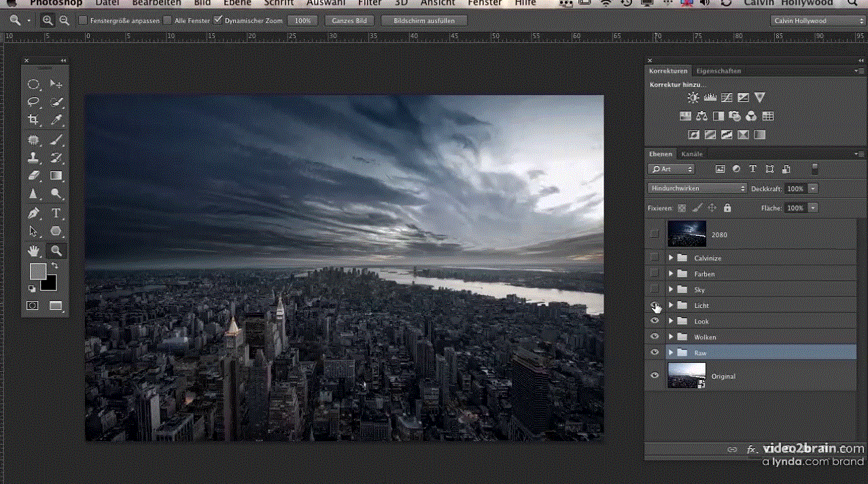The image size is (868, 484).
Task: Expand the Licht group
Action: (670, 305)
